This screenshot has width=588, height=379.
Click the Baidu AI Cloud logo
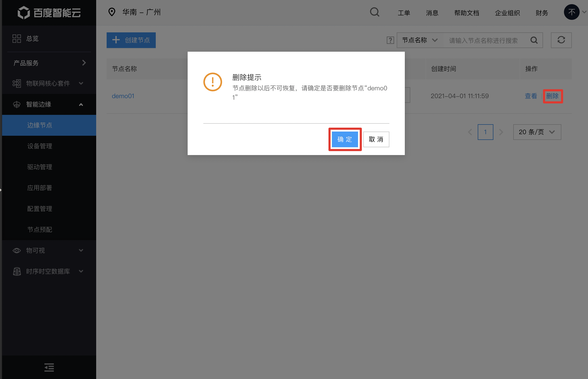tap(49, 13)
